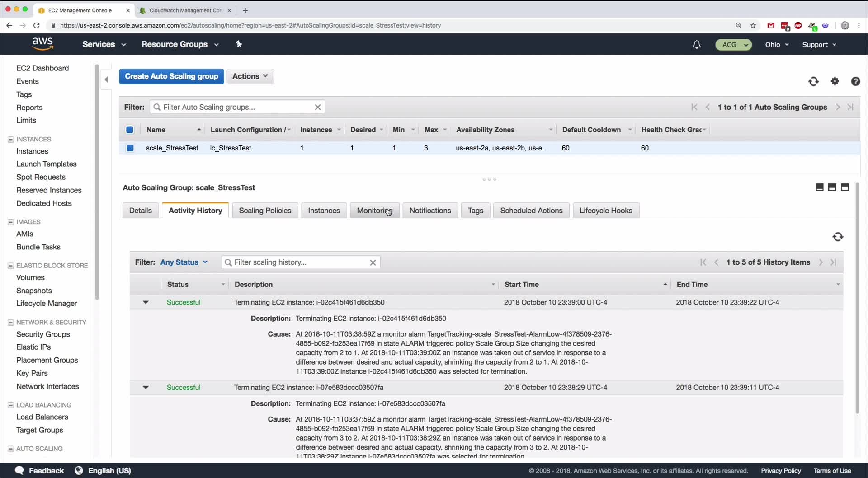Go to last page of History Items
Viewport: 868px width, 478px height.
pos(833,262)
